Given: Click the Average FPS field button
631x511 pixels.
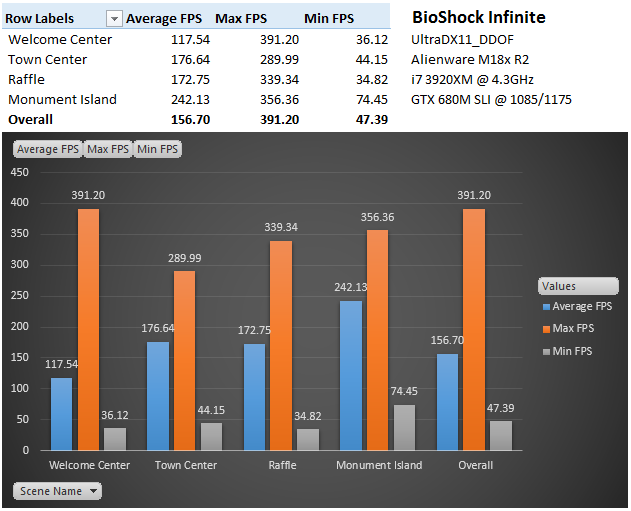Looking at the screenshot, I should (x=48, y=149).
